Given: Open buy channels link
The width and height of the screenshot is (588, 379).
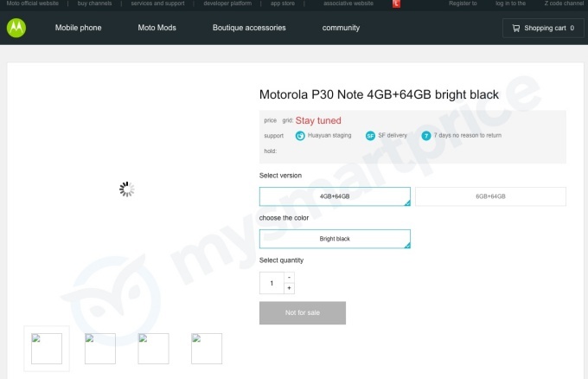Looking at the screenshot, I should tap(94, 3).
